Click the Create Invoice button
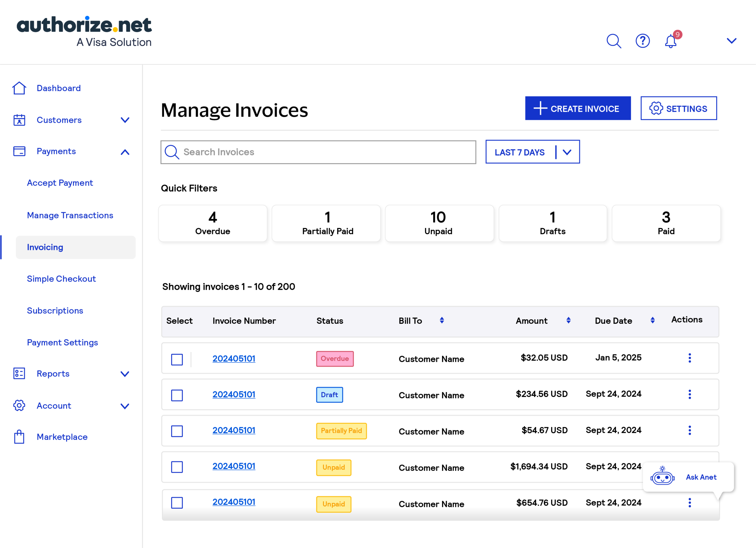The height and width of the screenshot is (548, 756). point(578,108)
